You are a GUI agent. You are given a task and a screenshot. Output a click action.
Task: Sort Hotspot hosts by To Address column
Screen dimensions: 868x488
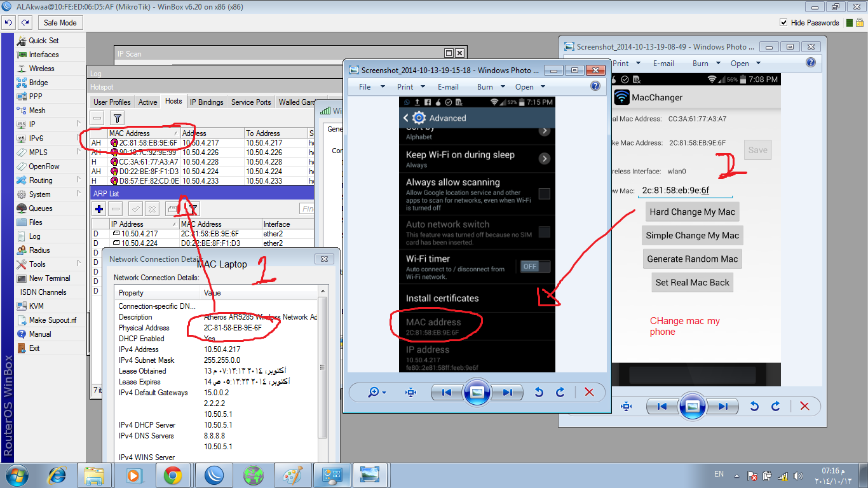(275, 133)
